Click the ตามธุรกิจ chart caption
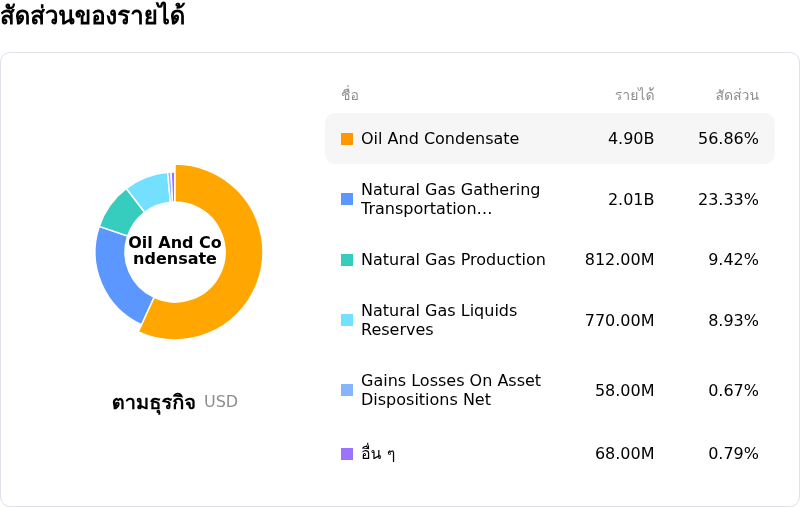Viewport: 800px width, 507px height. (x=154, y=402)
